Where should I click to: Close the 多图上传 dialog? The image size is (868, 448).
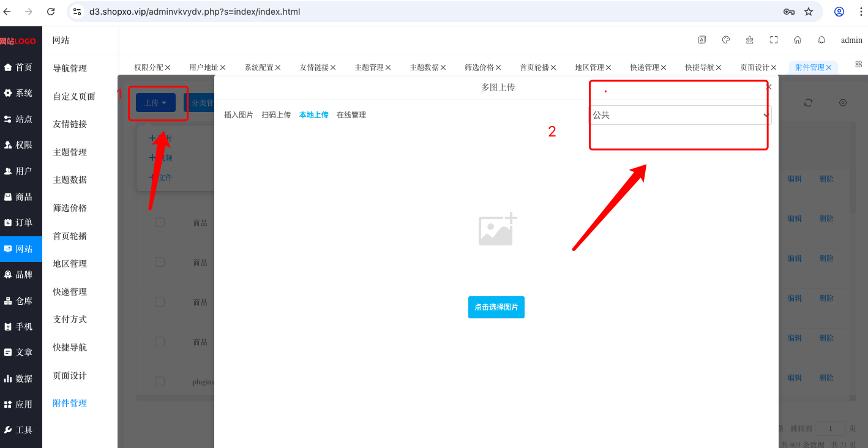point(769,87)
